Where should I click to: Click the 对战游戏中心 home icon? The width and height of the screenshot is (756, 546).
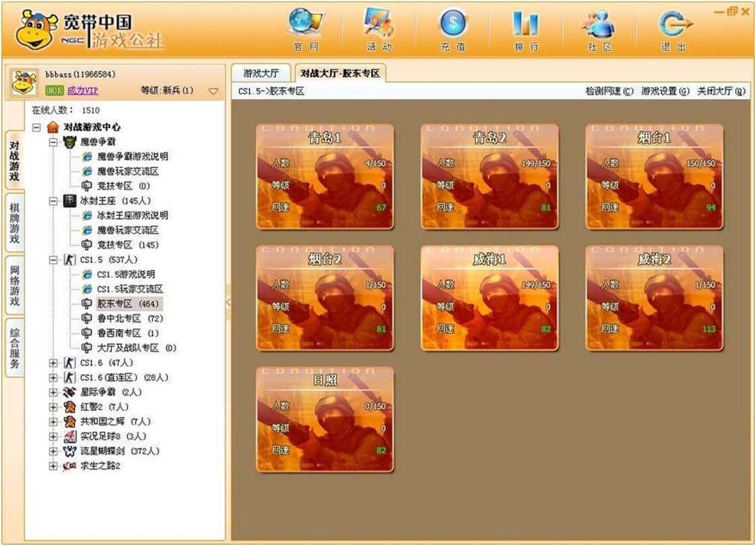pyautogui.click(x=53, y=128)
